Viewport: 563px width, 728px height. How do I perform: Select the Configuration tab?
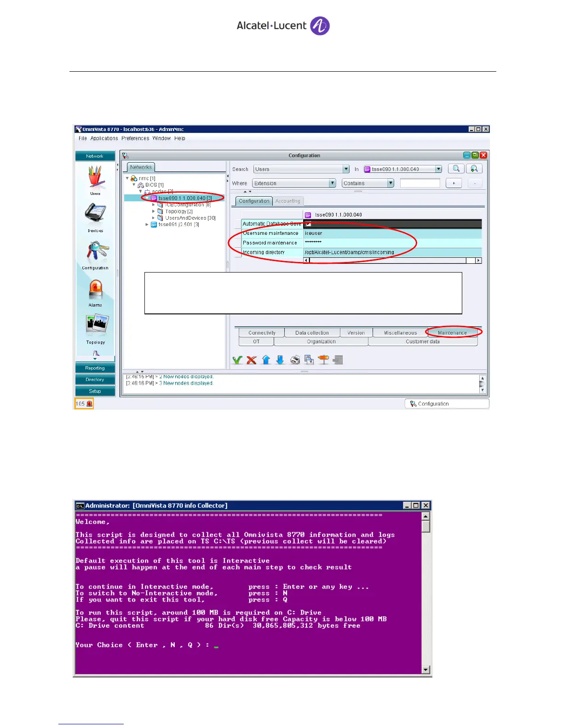[x=254, y=201]
